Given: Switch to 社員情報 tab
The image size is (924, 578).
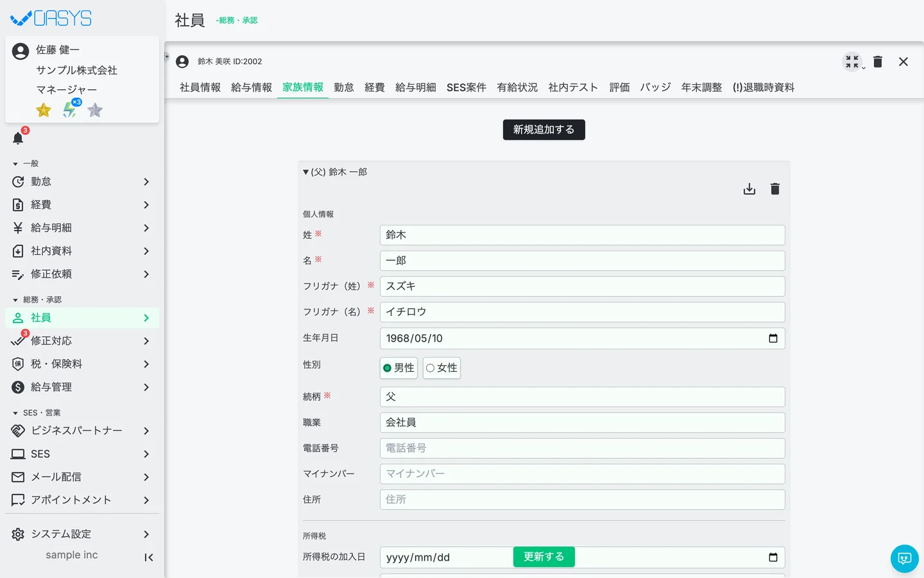Looking at the screenshot, I should point(200,87).
